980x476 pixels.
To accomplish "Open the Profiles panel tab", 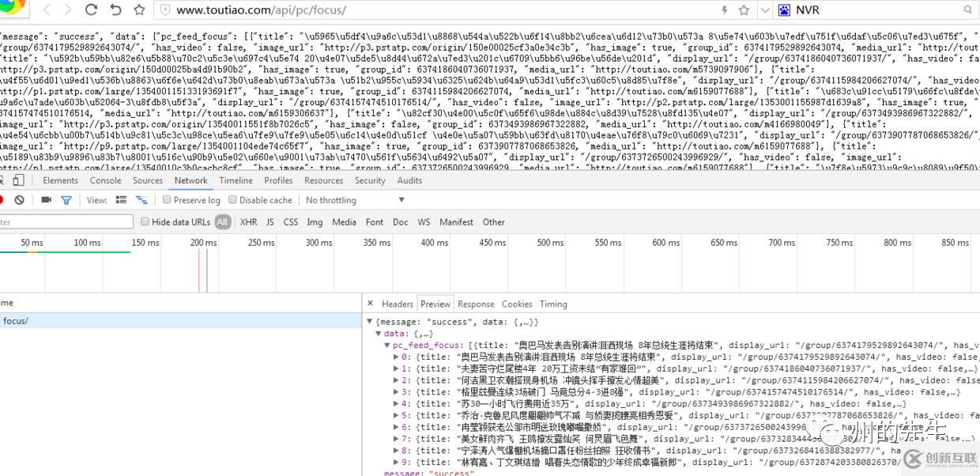I will click(x=278, y=180).
